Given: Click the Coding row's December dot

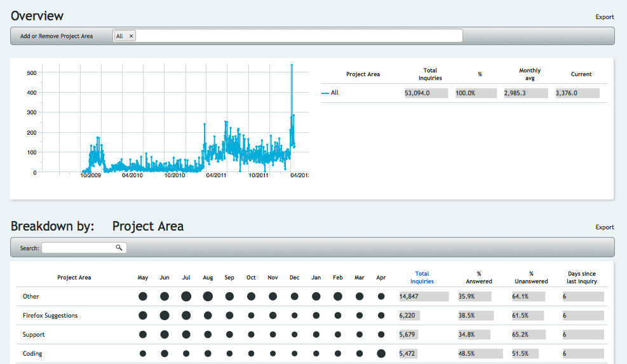Looking at the screenshot, I should tap(294, 353).
